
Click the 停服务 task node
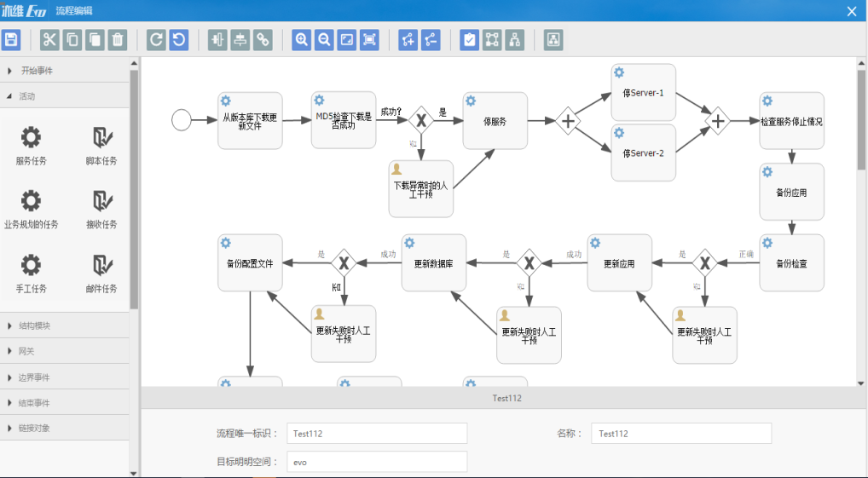tap(495, 121)
